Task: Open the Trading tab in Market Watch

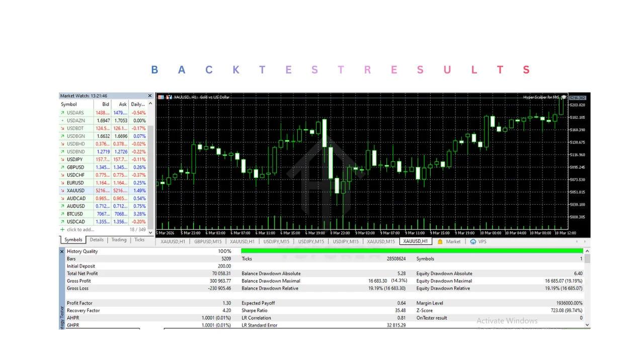Action: click(x=119, y=240)
